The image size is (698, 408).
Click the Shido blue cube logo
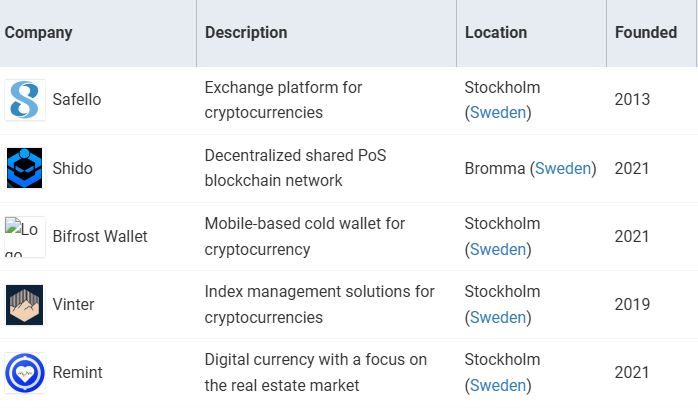(25, 168)
